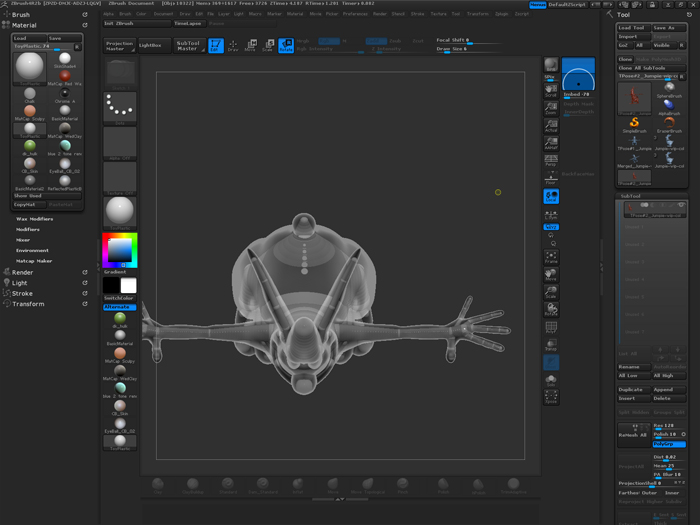700x525 pixels.
Task: Expand Wax Modifiers section
Action: [x=34, y=219]
